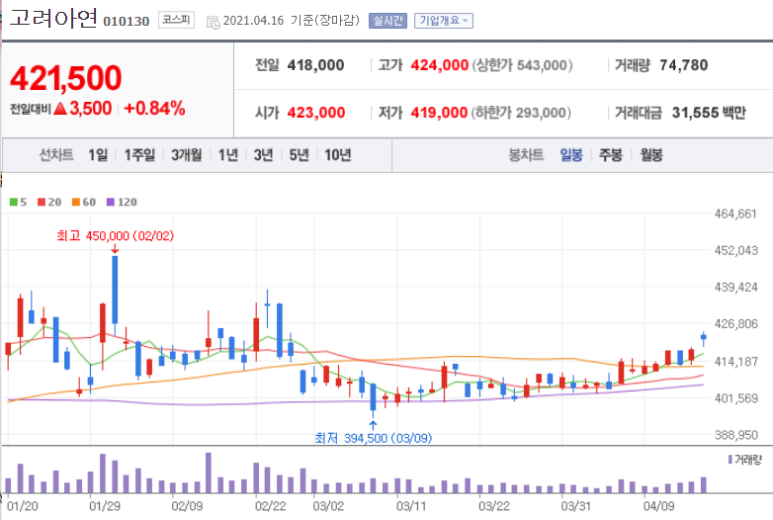Show the 3년 line chart

(263, 155)
